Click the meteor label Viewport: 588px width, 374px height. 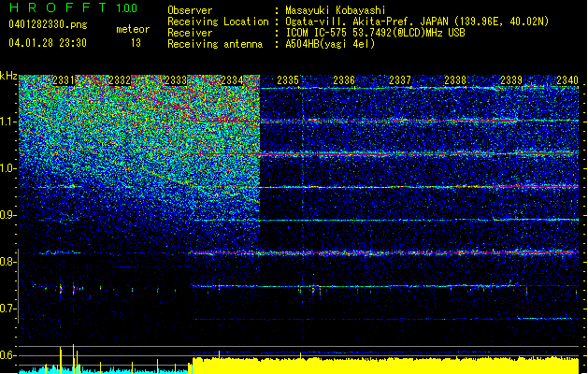tap(133, 29)
